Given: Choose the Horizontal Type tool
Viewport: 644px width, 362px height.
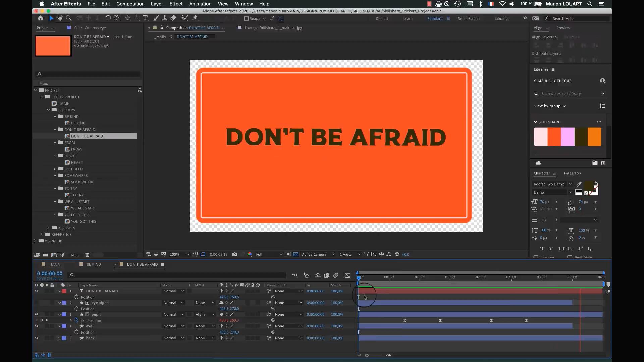Looking at the screenshot, I should [x=145, y=18].
